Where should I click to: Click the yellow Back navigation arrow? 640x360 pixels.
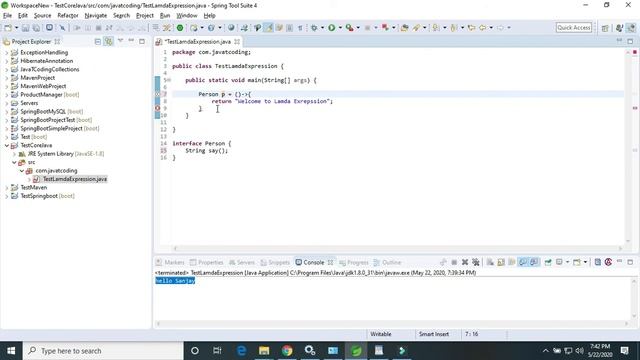click(482, 28)
